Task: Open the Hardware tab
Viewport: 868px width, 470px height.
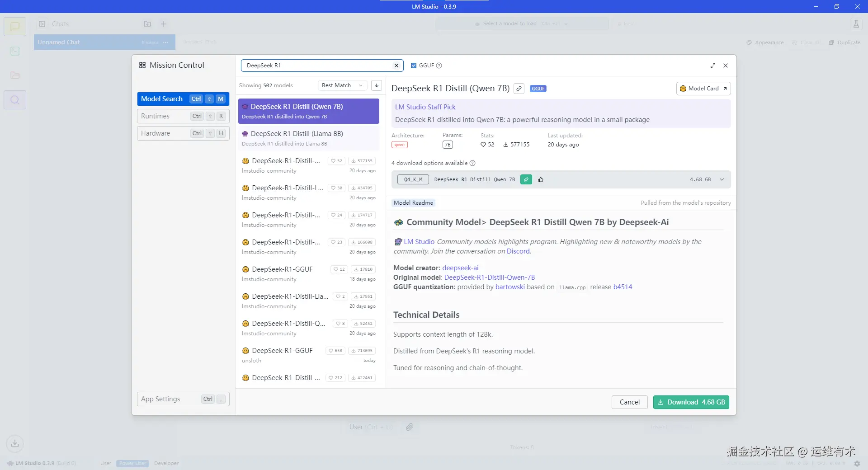Action: [183, 133]
